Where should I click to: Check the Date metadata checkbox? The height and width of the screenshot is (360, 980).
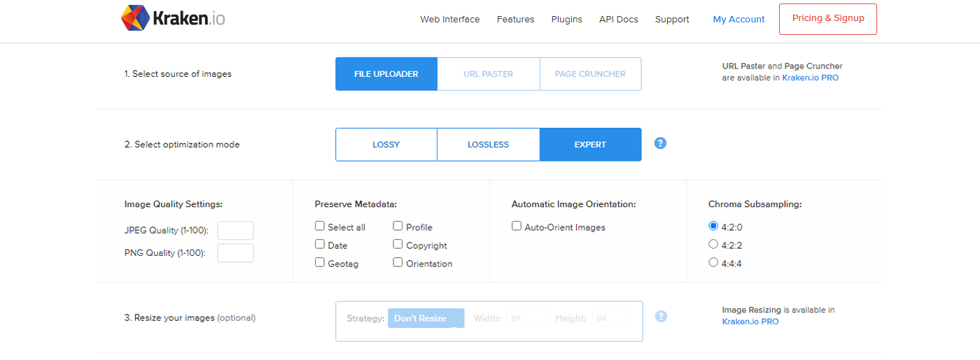[x=320, y=245]
